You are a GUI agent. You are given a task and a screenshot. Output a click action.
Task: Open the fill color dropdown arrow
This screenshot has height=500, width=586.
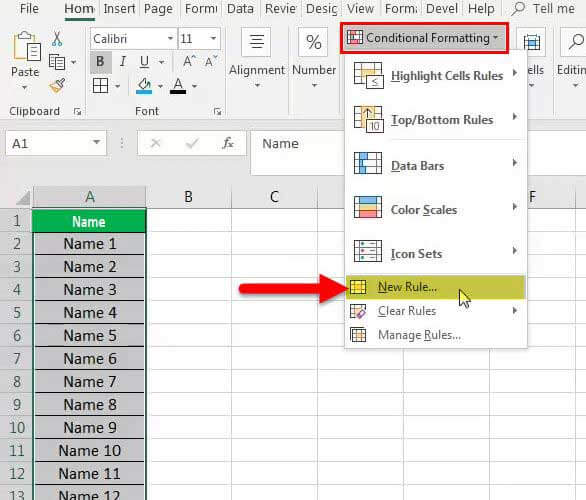[160, 86]
